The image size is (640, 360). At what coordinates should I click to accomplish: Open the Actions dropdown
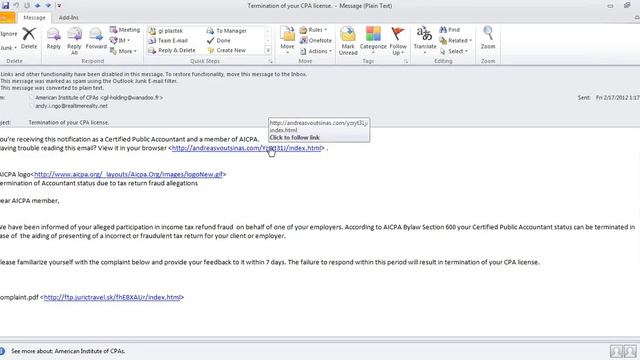coord(316,51)
